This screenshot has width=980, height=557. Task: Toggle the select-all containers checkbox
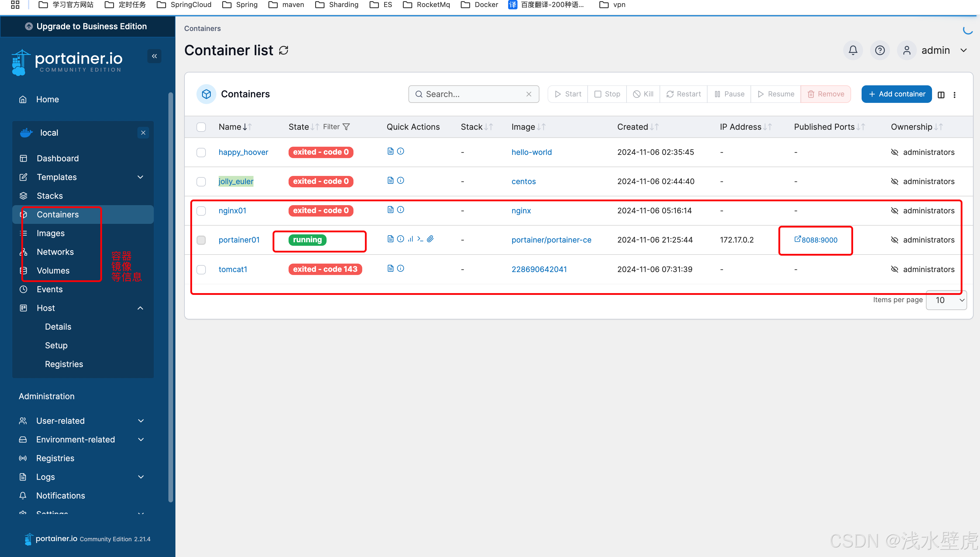coord(201,127)
